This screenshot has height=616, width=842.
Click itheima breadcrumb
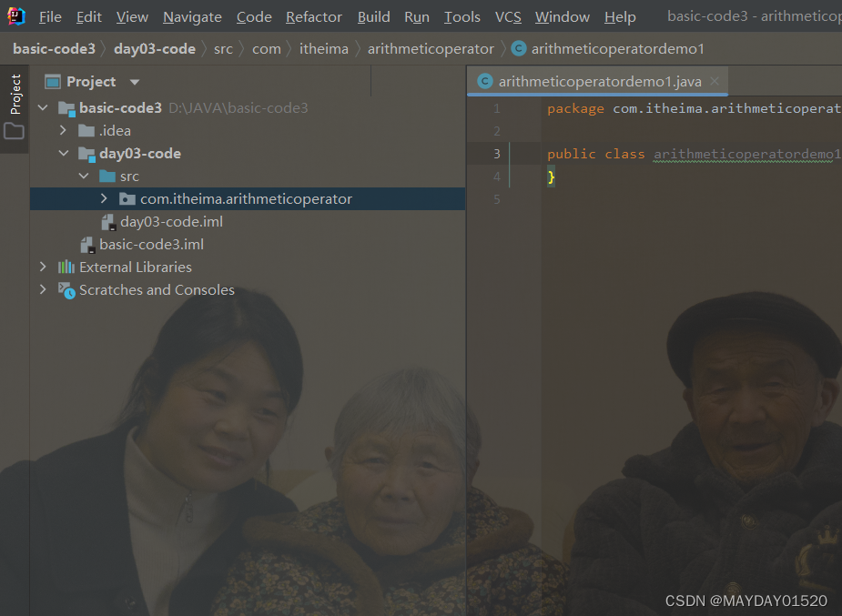(x=324, y=49)
